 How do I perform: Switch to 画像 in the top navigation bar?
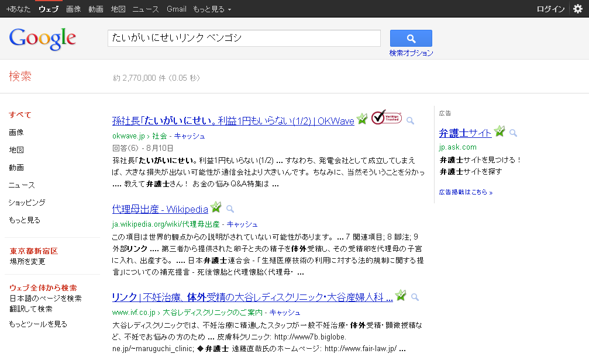pos(74,9)
